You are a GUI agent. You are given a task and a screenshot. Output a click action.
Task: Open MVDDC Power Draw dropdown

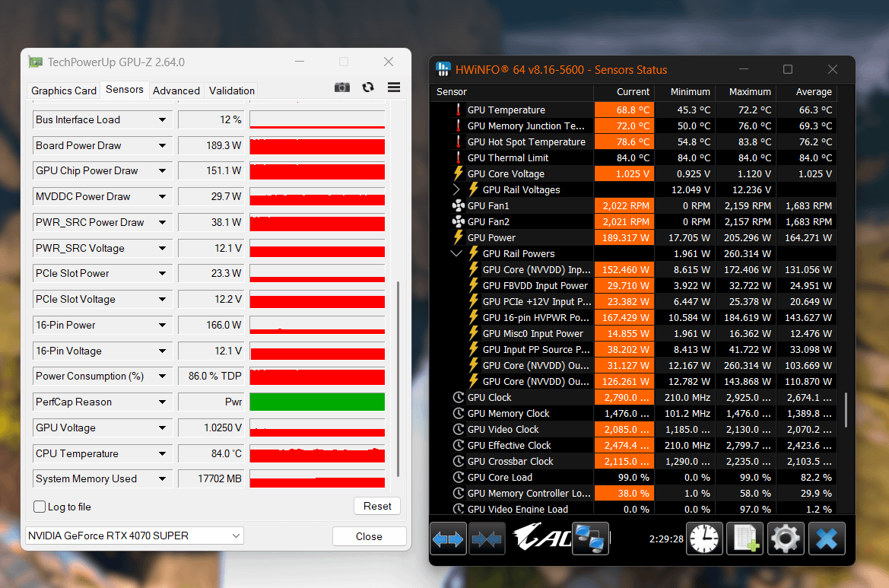[162, 197]
